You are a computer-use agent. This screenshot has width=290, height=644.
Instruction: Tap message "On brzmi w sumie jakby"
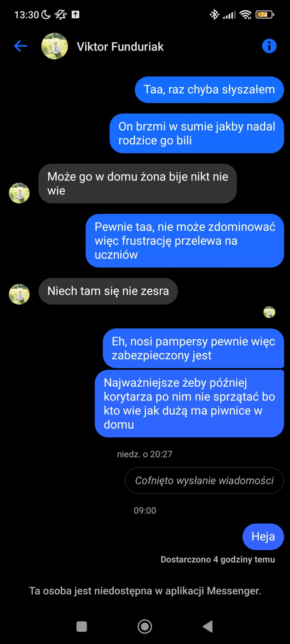[x=197, y=133]
